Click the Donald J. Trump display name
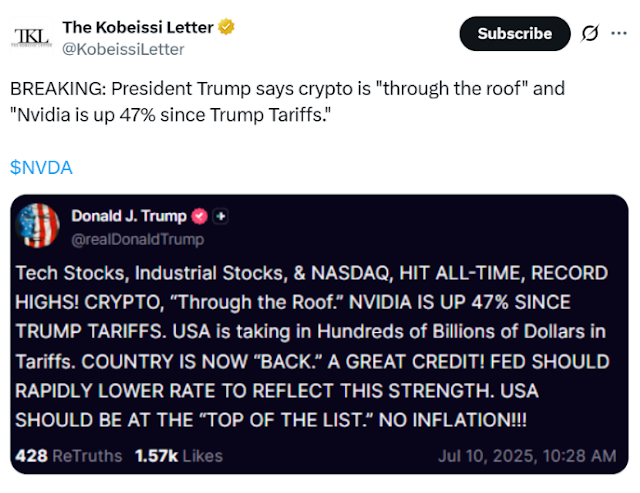 (129, 216)
